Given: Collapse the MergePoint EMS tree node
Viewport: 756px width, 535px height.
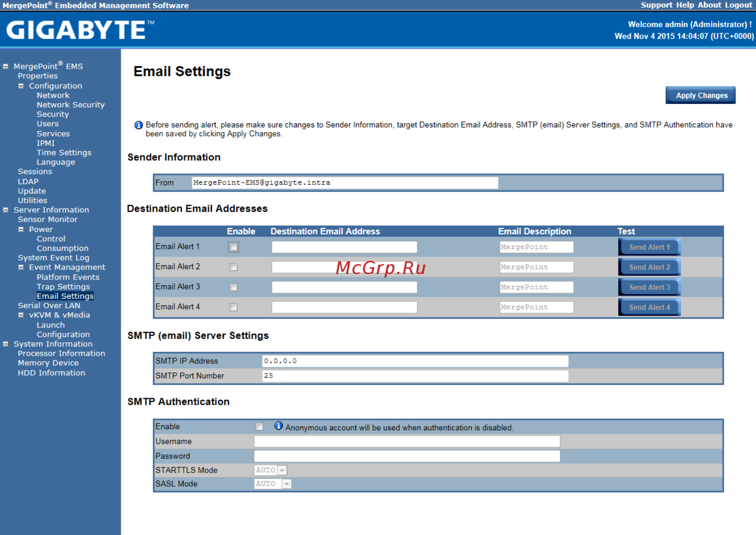Looking at the screenshot, I should click(x=5, y=66).
